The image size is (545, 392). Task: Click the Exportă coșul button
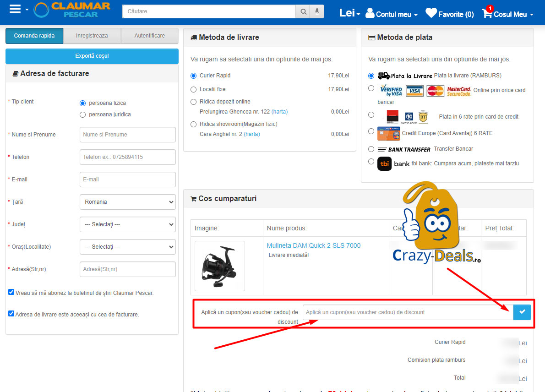coord(92,56)
